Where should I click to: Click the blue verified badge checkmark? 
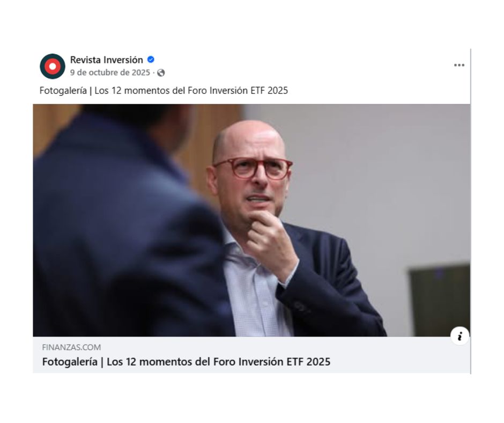coord(151,60)
